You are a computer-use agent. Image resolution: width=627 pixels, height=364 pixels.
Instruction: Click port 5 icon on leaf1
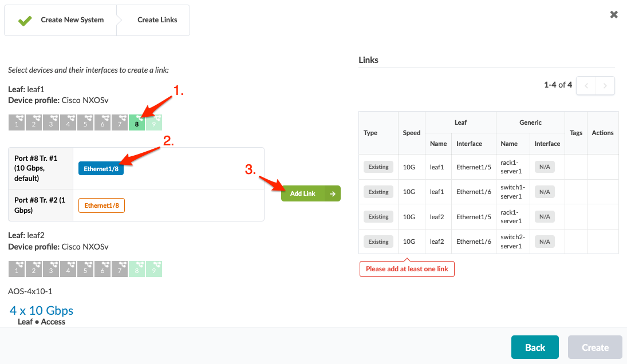(x=85, y=122)
